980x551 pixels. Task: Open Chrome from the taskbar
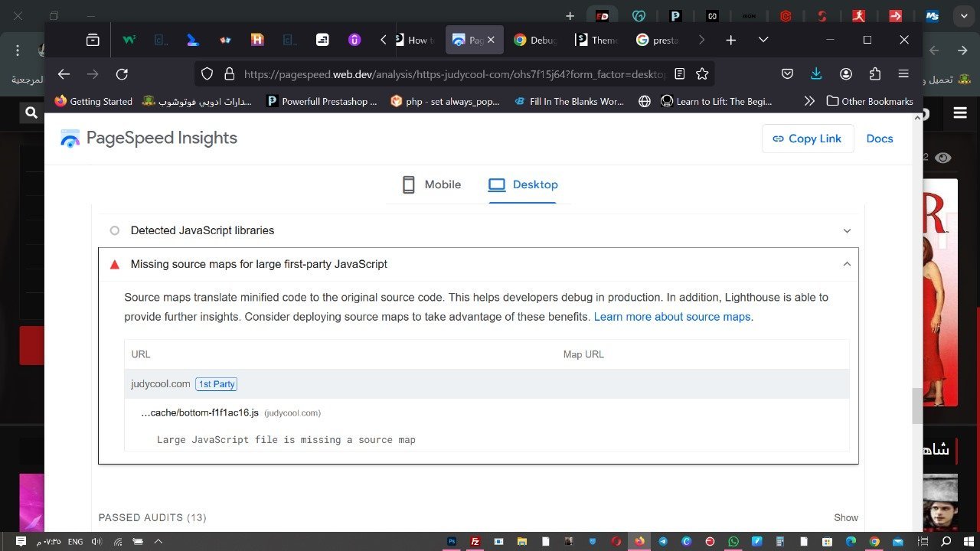tap(874, 541)
